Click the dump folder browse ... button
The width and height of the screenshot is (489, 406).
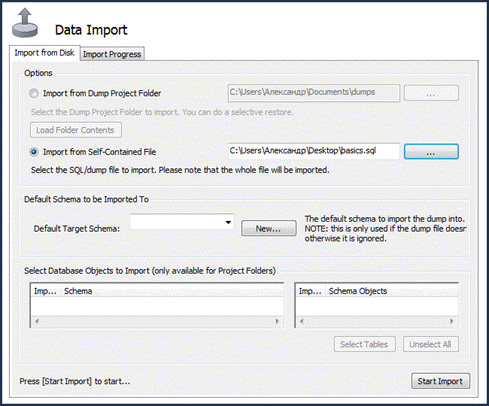(431, 93)
